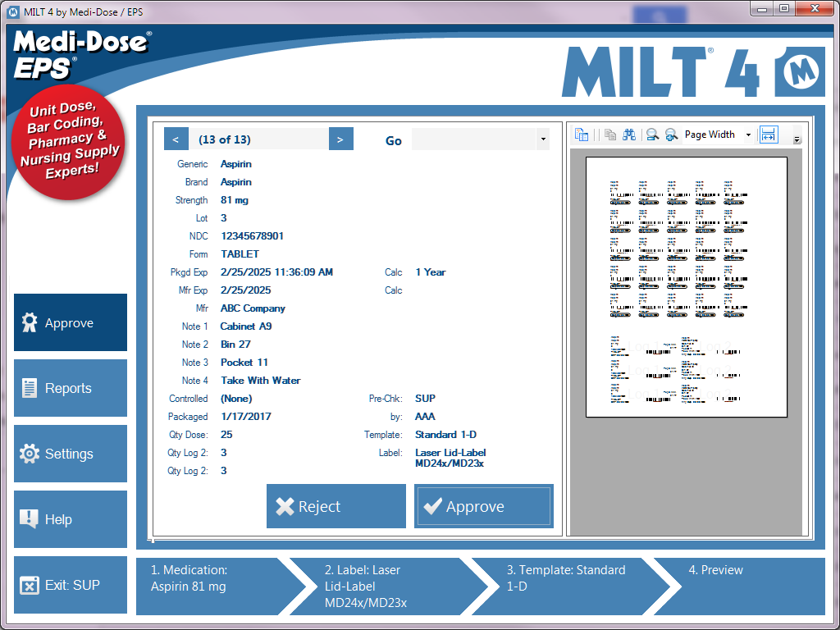Click the Label value Laser Lid-Label MD24x/MD23x
The height and width of the screenshot is (630, 840).
[x=450, y=458]
